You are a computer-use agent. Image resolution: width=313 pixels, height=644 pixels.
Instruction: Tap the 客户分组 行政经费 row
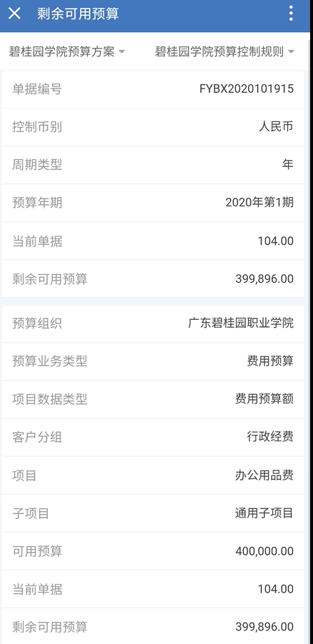pos(153,437)
